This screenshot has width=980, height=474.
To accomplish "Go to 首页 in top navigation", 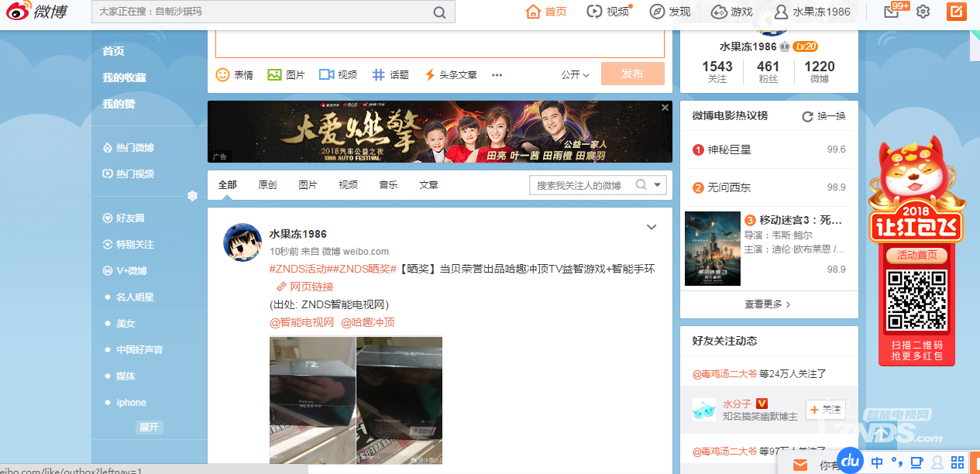I will tap(546, 12).
